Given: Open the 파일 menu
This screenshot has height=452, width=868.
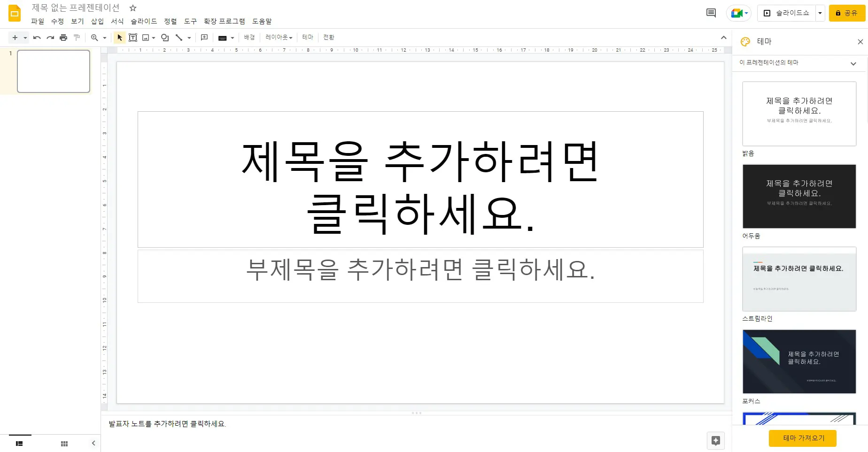Looking at the screenshot, I should point(38,21).
